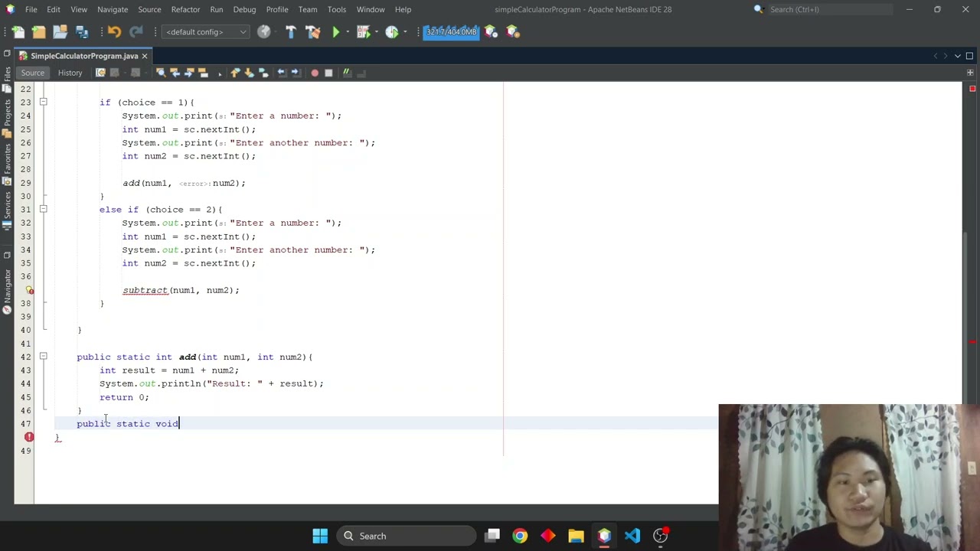Open the Debug menu
Screen dimensions: 980x551
pyautogui.click(x=244, y=9)
